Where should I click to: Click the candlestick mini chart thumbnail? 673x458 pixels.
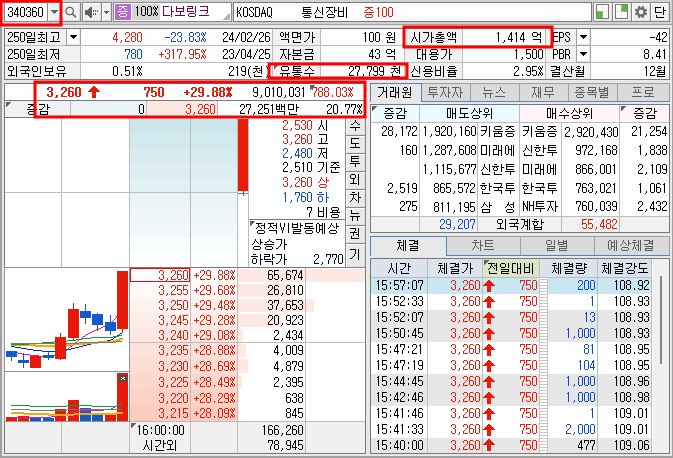click(67, 319)
